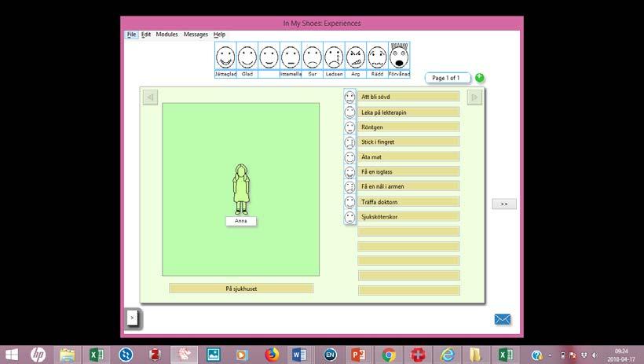Launch Google Chrome from taskbar
Viewport: 644px width, 364px height.
388,355
